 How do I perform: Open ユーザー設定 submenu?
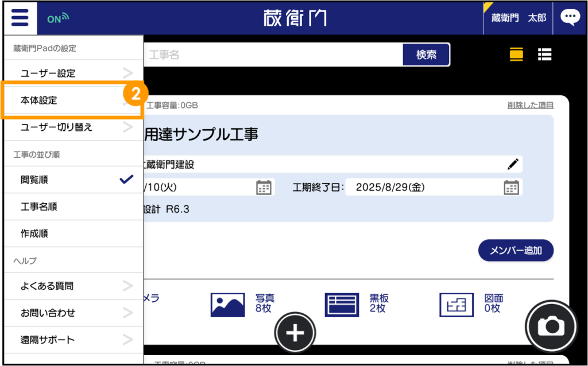pyautogui.click(x=72, y=73)
